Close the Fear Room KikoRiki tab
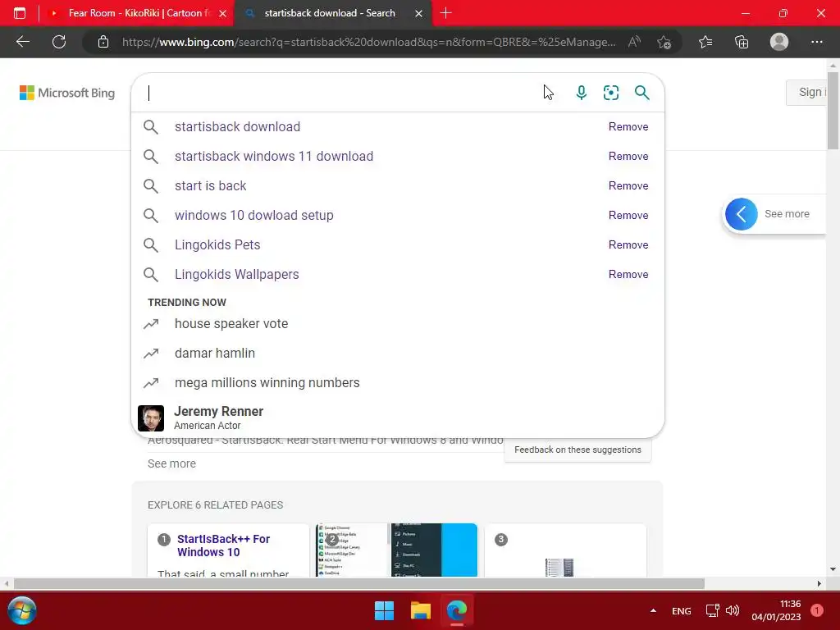The height and width of the screenshot is (630, 840). coord(223,13)
